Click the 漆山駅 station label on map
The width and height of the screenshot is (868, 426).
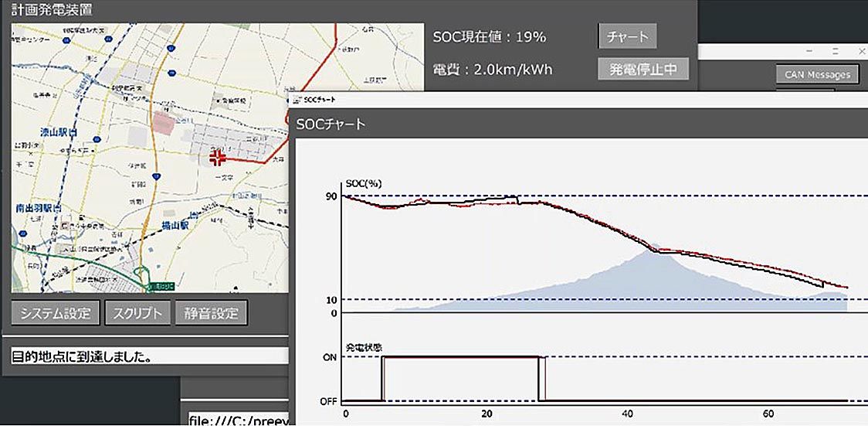tap(58, 133)
